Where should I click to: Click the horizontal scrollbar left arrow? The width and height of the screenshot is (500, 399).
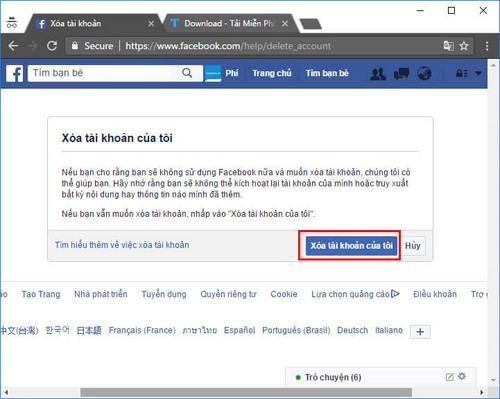pos(6,392)
